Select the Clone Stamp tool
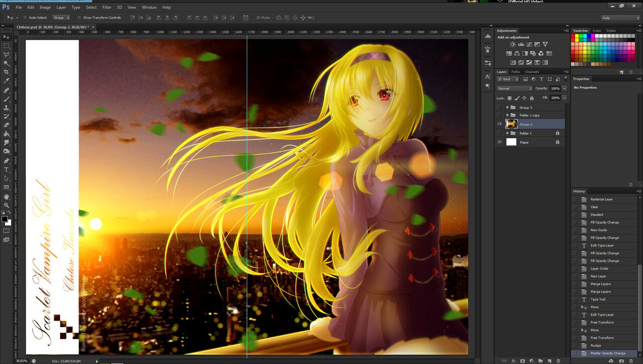The height and width of the screenshot is (364, 643). click(7, 107)
